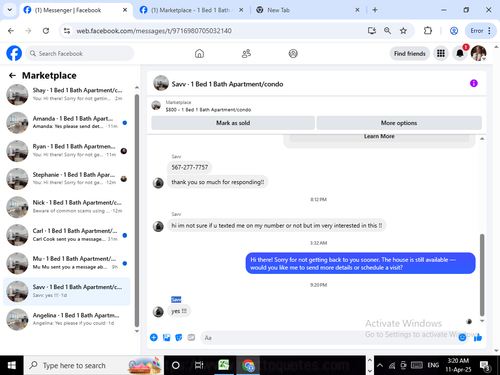Open the Shay conversation
500x375 pixels.
[x=67, y=94]
